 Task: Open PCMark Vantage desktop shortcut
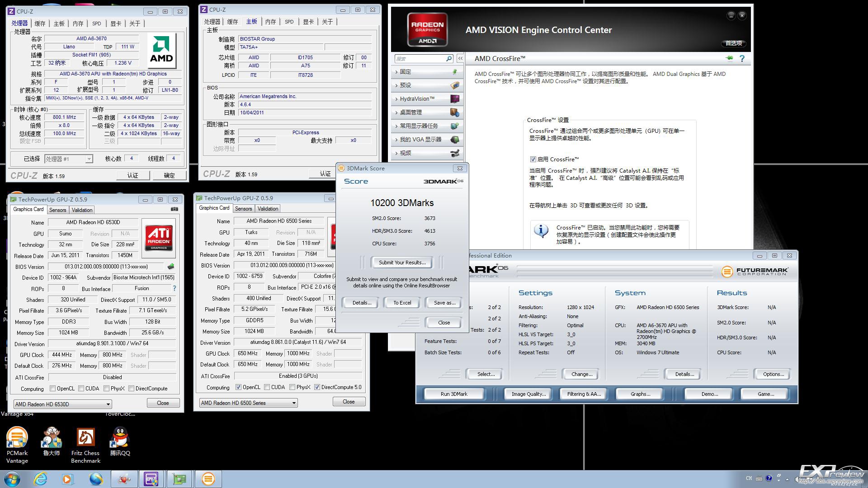click(x=17, y=445)
